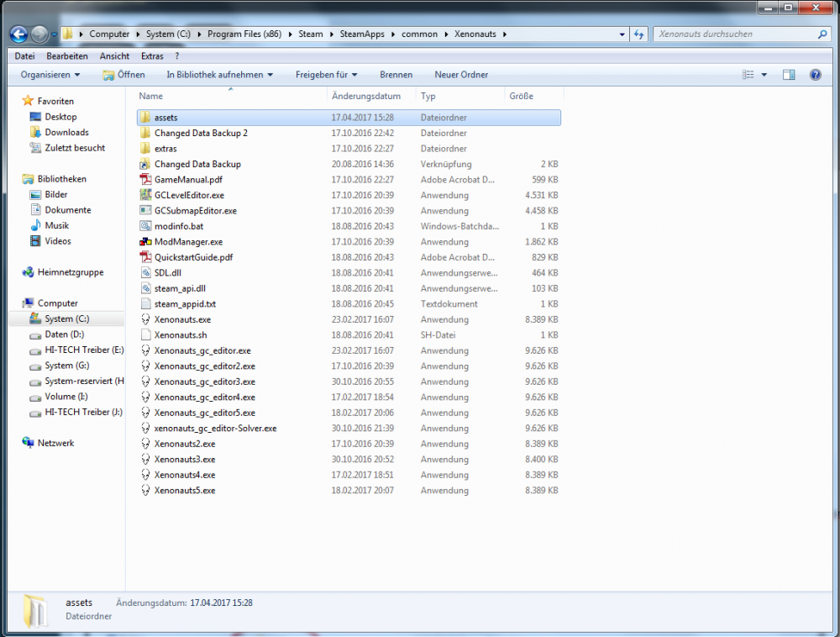Sort by Änderungsdatum column header
Viewport: 840px width, 637px height.
coord(372,96)
